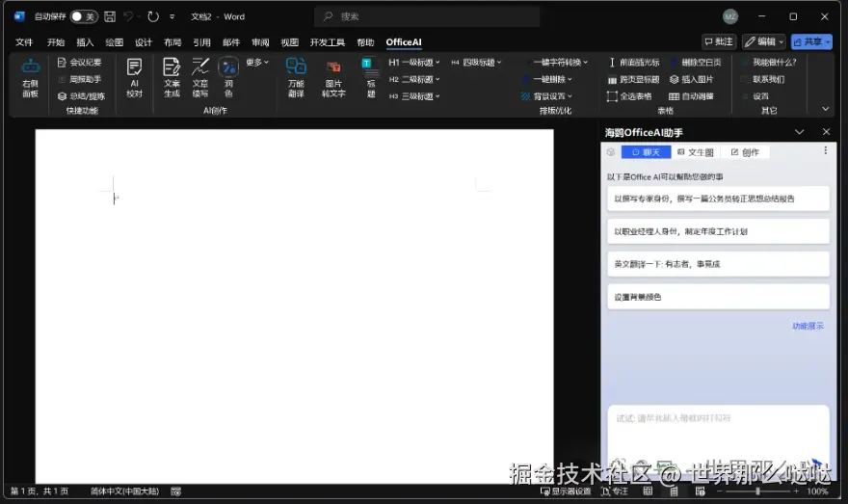Switch to the 布局 ribbon tab
The width and height of the screenshot is (848, 504).
tap(172, 42)
